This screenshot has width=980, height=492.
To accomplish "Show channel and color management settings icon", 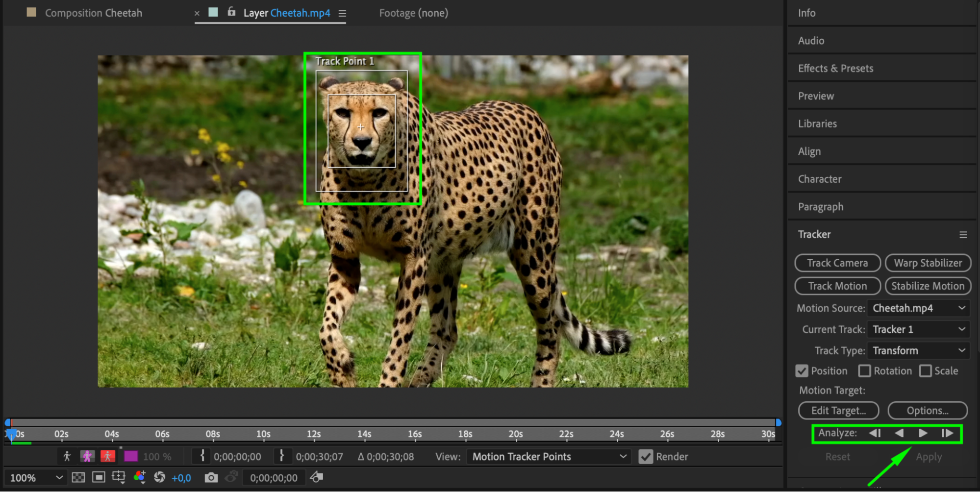I will 140,477.
